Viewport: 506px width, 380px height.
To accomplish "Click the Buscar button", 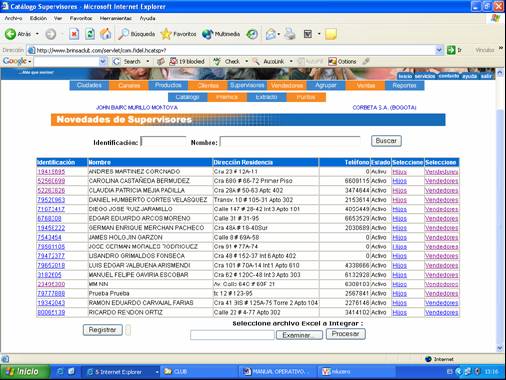I will coord(386,141).
